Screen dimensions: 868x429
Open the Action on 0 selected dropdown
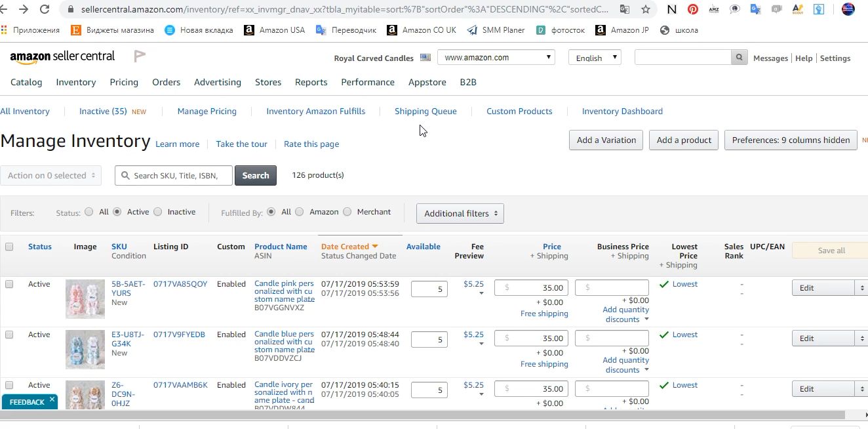(51, 175)
